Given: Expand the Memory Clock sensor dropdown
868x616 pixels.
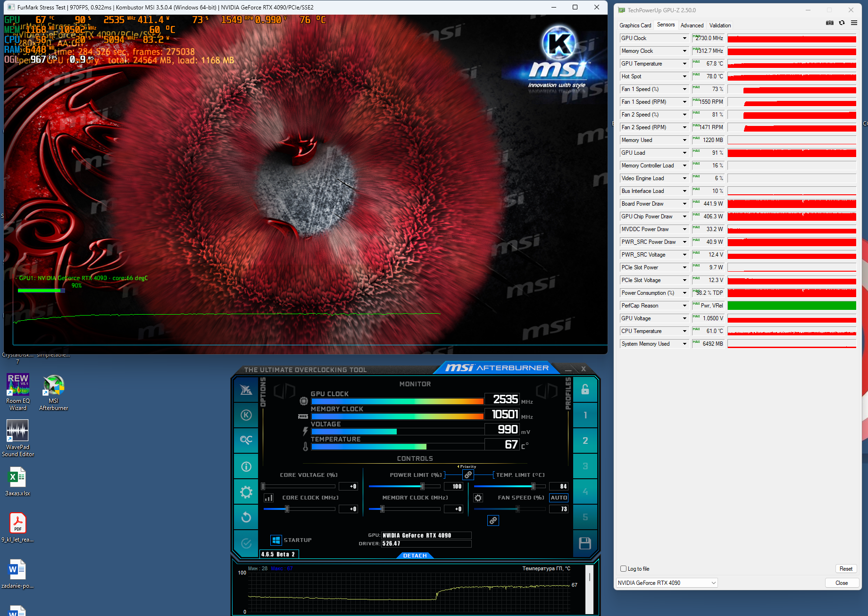Looking at the screenshot, I should (684, 51).
